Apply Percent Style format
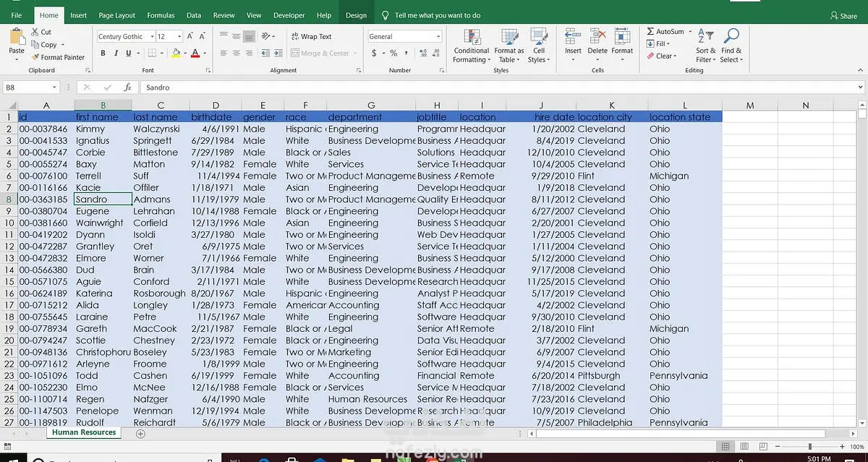The height and width of the screenshot is (462, 868). tap(393, 54)
